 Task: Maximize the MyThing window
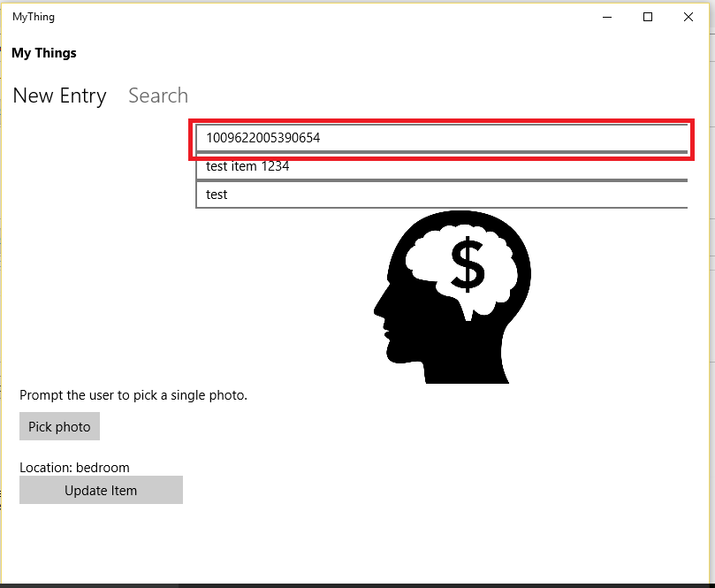point(648,17)
